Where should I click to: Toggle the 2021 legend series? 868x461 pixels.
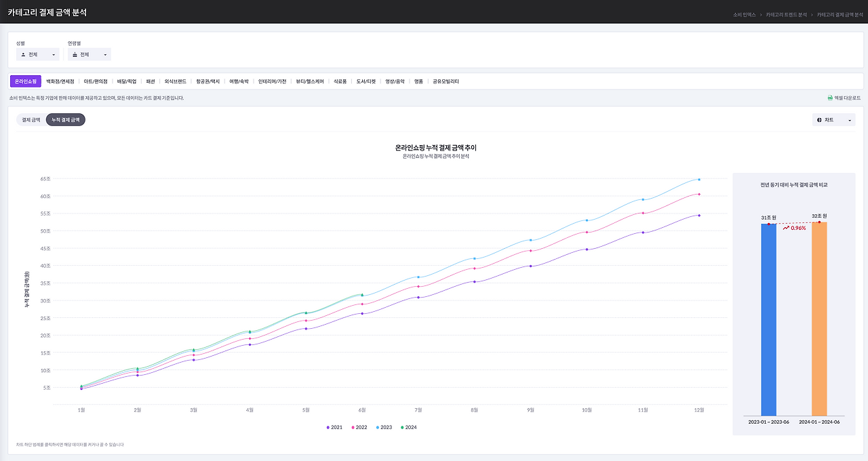334,427
